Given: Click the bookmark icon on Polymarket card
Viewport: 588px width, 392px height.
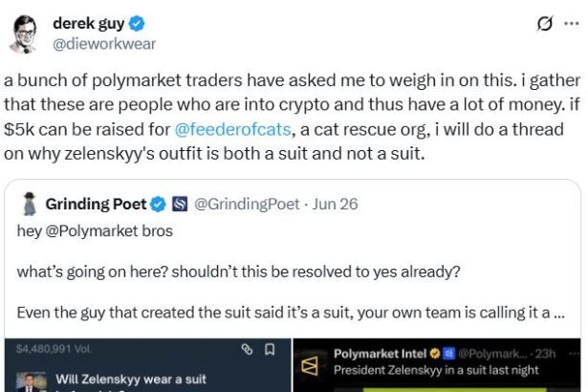Looking at the screenshot, I should (x=269, y=351).
